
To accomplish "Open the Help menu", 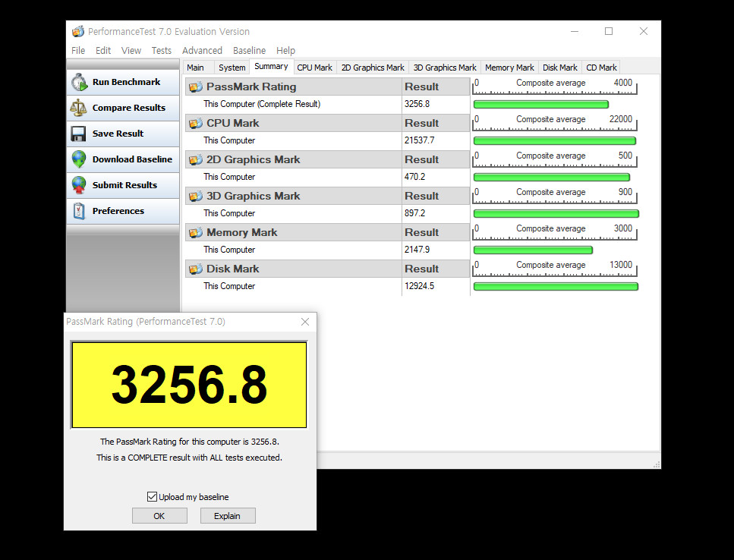I will click(x=285, y=51).
